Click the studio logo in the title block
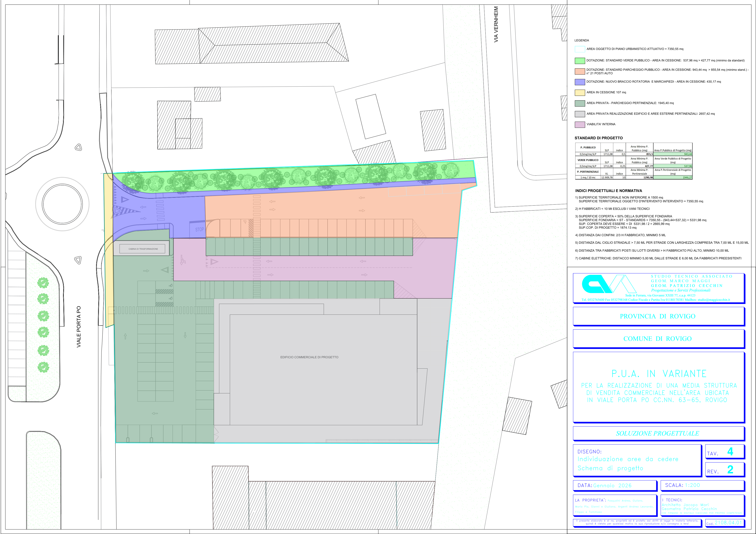Viewport: 756px width, 534px height. click(x=609, y=284)
